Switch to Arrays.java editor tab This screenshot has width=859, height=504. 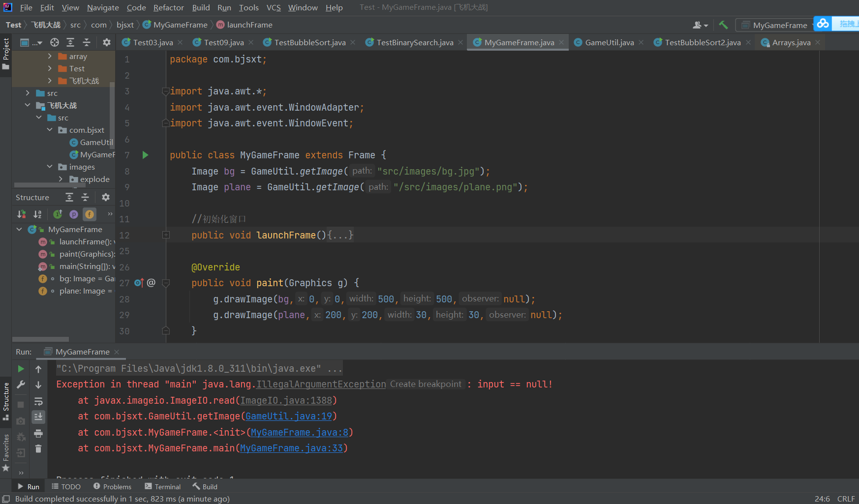(x=791, y=42)
